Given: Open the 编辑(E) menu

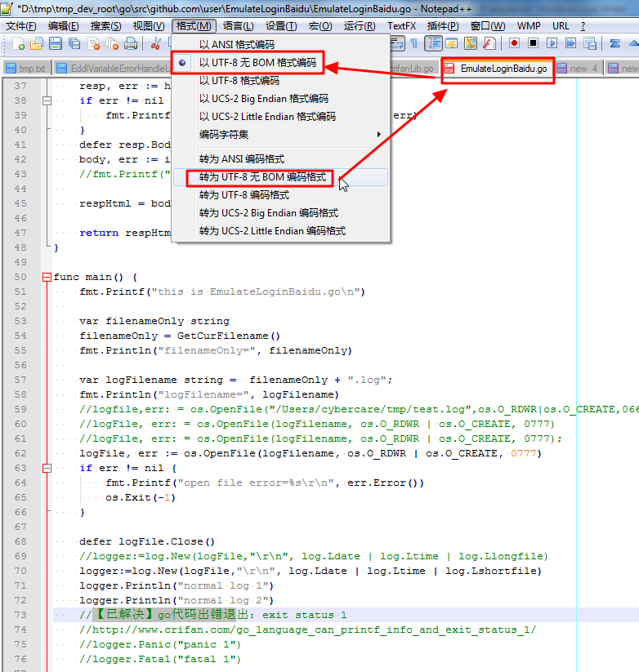Looking at the screenshot, I should pos(64,26).
